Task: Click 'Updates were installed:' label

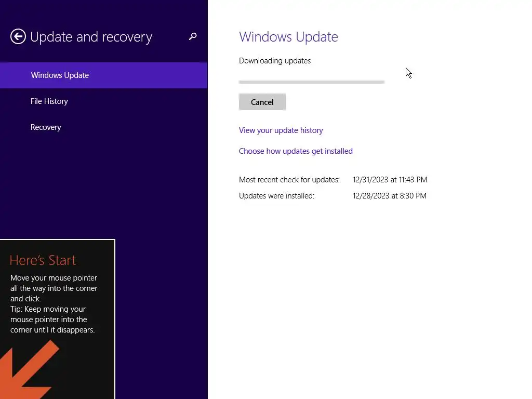Action: [276, 196]
